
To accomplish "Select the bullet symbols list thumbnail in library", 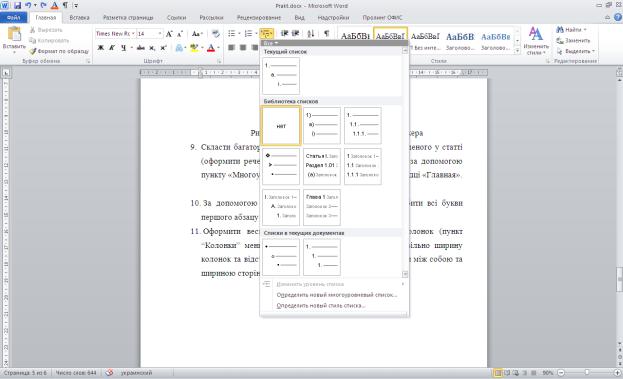I will (x=281, y=166).
